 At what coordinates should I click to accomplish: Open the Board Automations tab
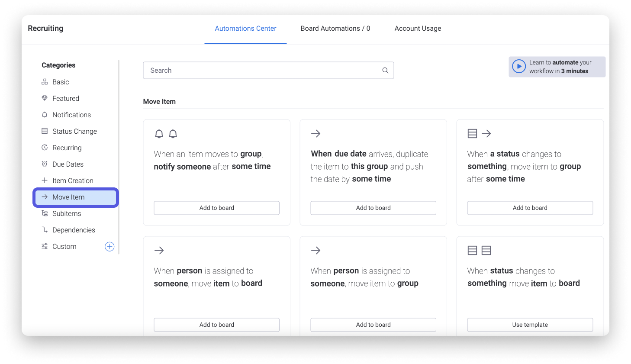point(335,29)
